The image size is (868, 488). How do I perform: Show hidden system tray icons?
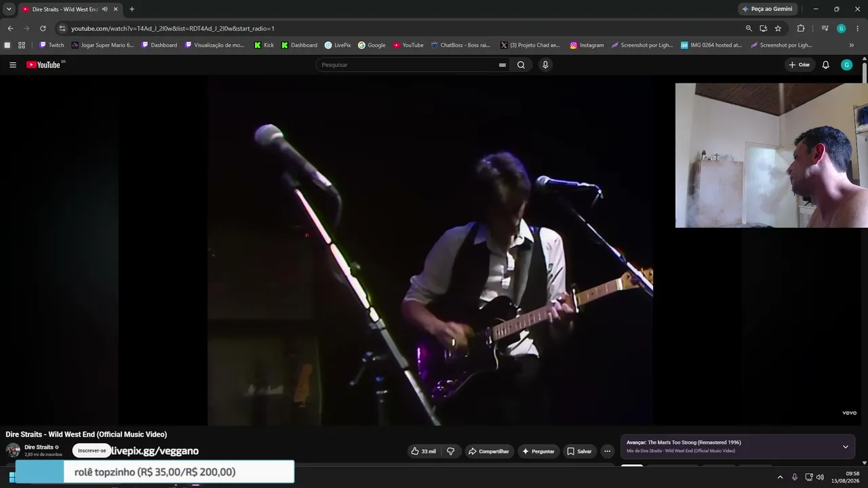click(x=780, y=477)
